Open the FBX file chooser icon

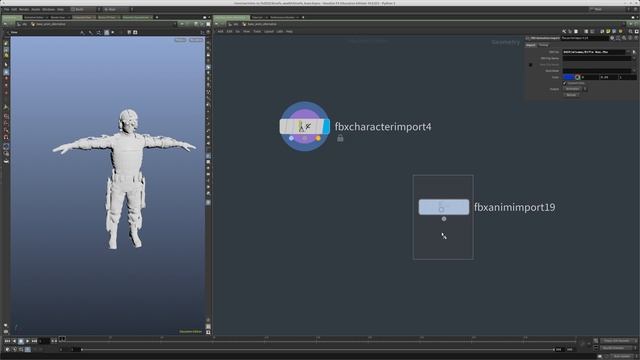[x=634, y=52]
